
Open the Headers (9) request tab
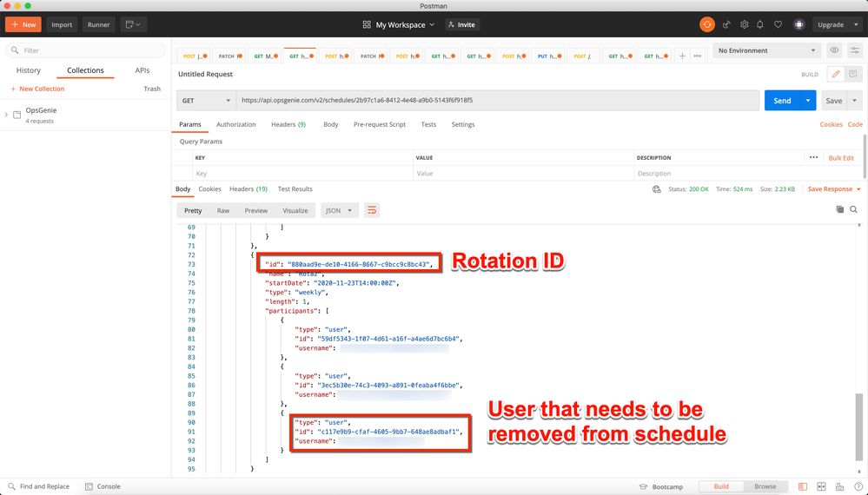coord(288,124)
